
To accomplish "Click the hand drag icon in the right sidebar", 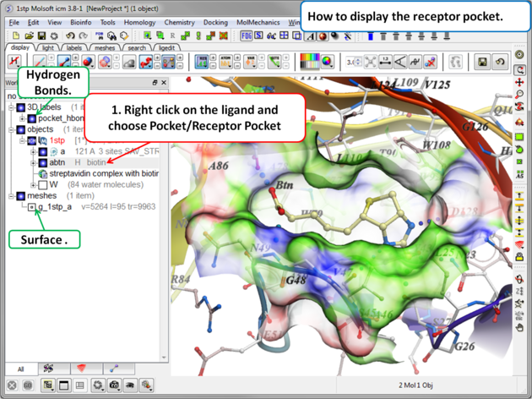I will coord(519,328).
